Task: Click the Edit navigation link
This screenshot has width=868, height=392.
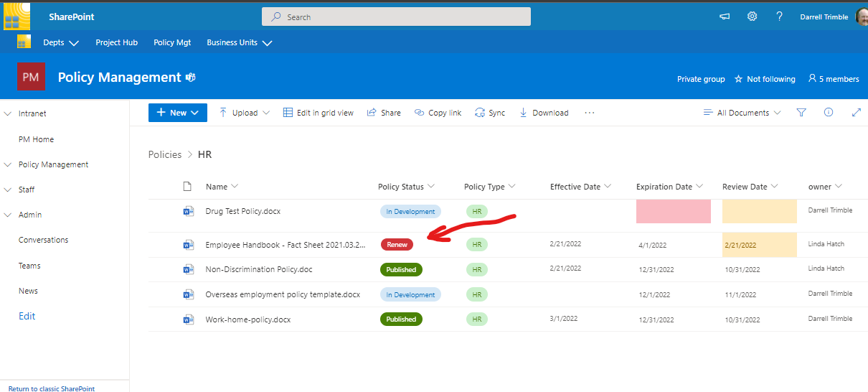Action: point(27,316)
